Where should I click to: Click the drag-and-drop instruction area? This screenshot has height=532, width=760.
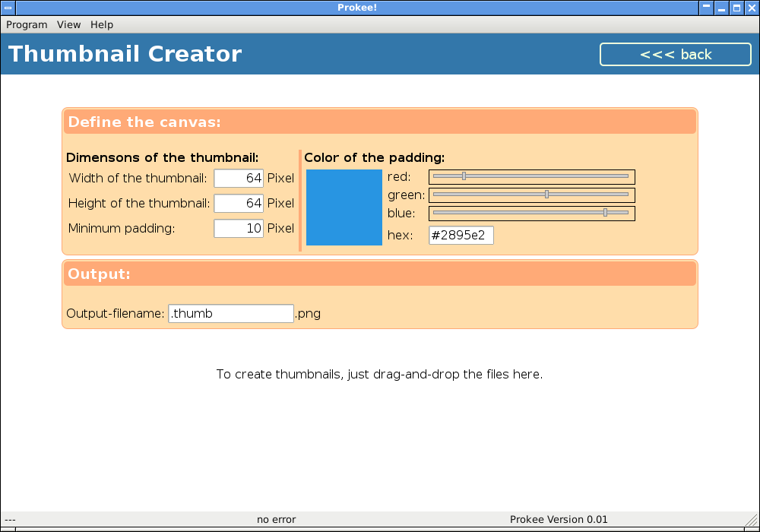point(379,375)
